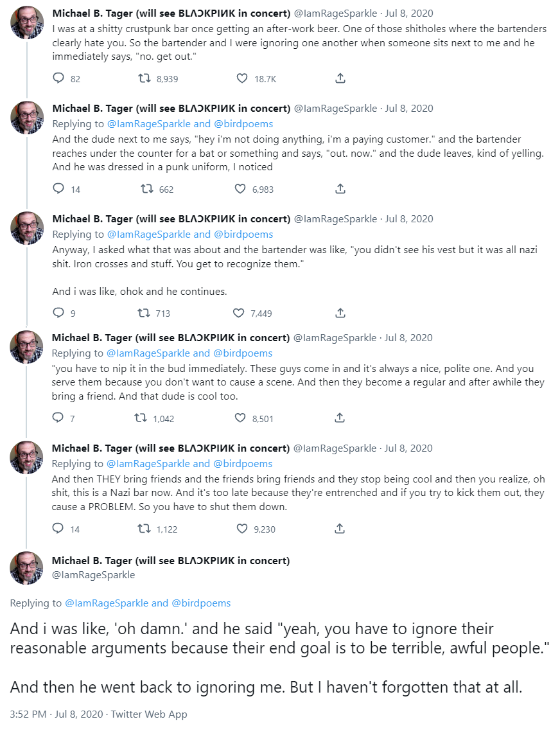The width and height of the screenshot is (560, 735).
Task: Retweet the tweet with 1,042 retweets
Action: pos(141,418)
